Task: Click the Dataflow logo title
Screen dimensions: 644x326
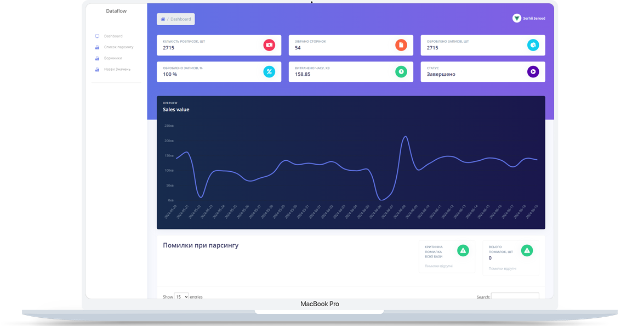Action: click(116, 11)
